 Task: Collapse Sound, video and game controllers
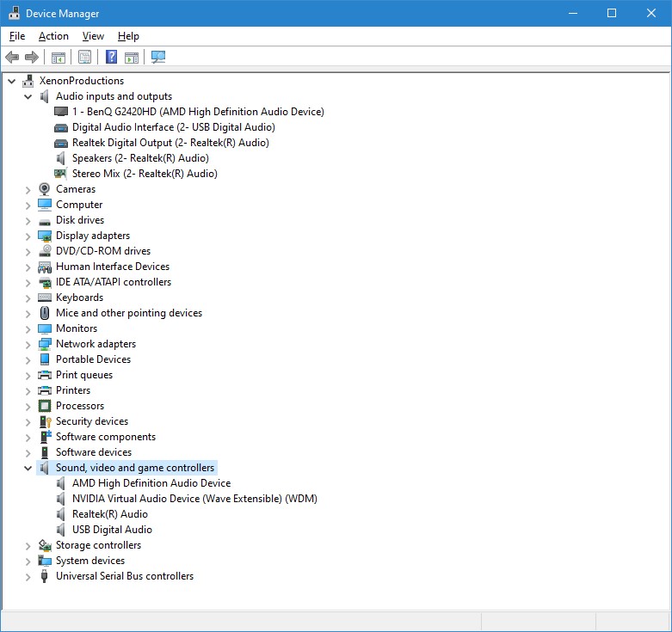click(x=28, y=468)
